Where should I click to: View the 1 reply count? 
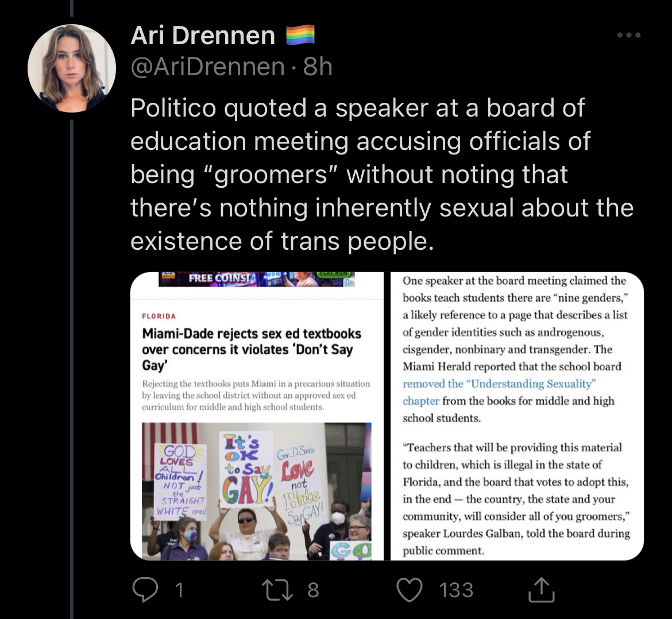(x=180, y=590)
